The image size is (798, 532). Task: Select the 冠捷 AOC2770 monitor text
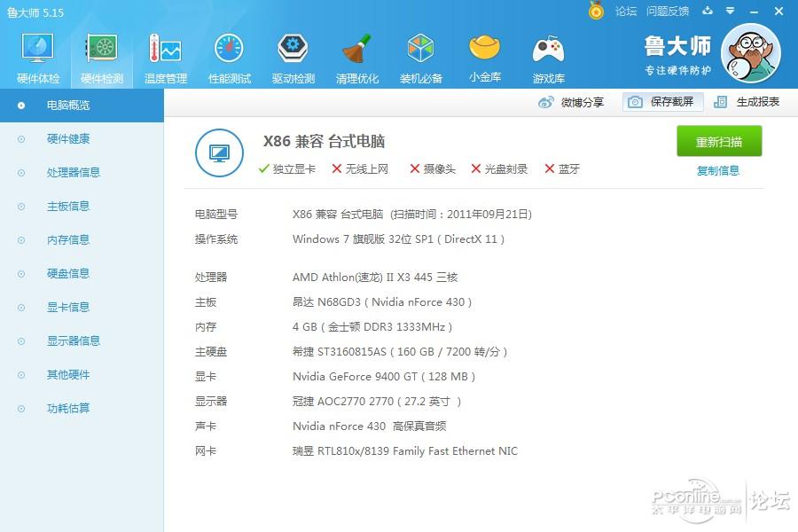pyautogui.click(x=377, y=402)
